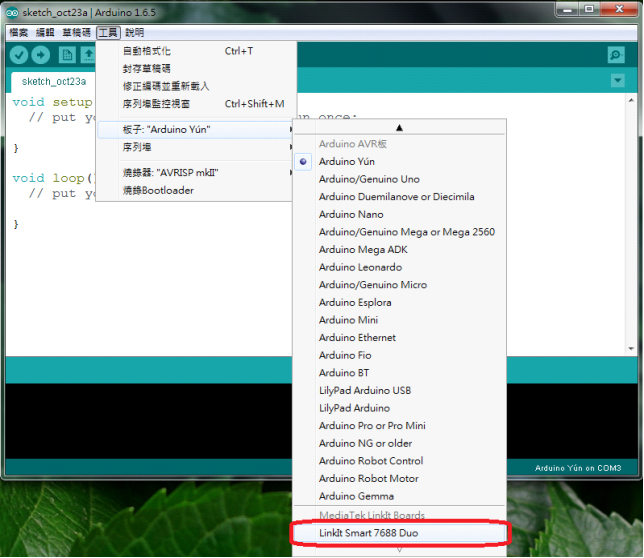Click the scroll-up triangle above the board list

399,128
